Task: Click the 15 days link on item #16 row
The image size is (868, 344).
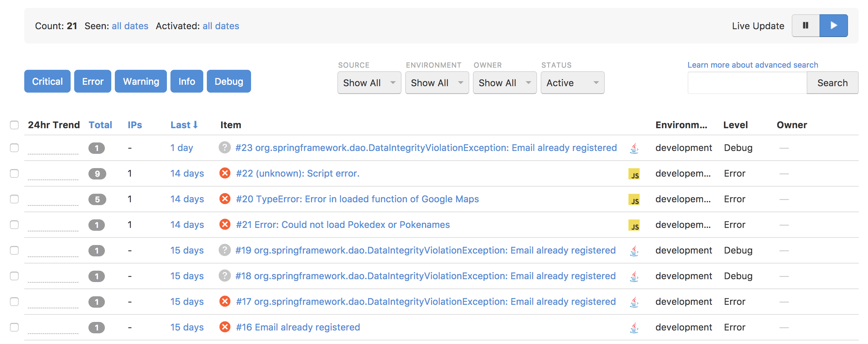Action: [x=187, y=327]
